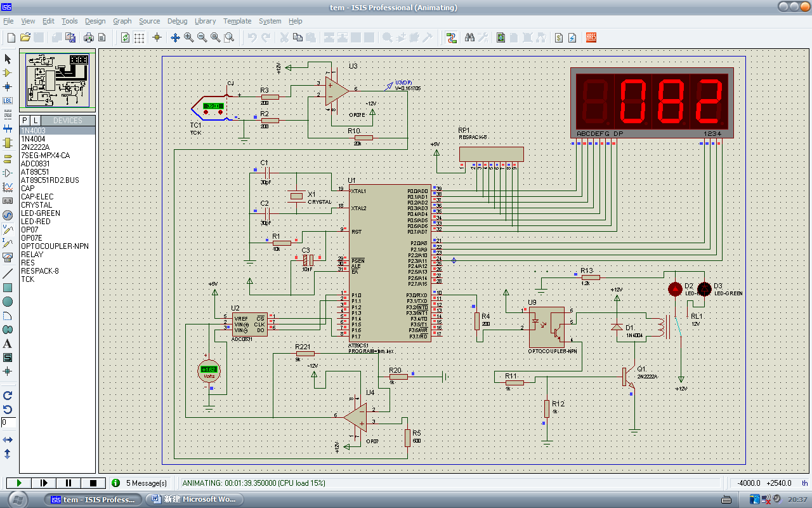This screenshot has height=508, width=812.
Task: Click the Redraw display icon
Action: [125, 37]
